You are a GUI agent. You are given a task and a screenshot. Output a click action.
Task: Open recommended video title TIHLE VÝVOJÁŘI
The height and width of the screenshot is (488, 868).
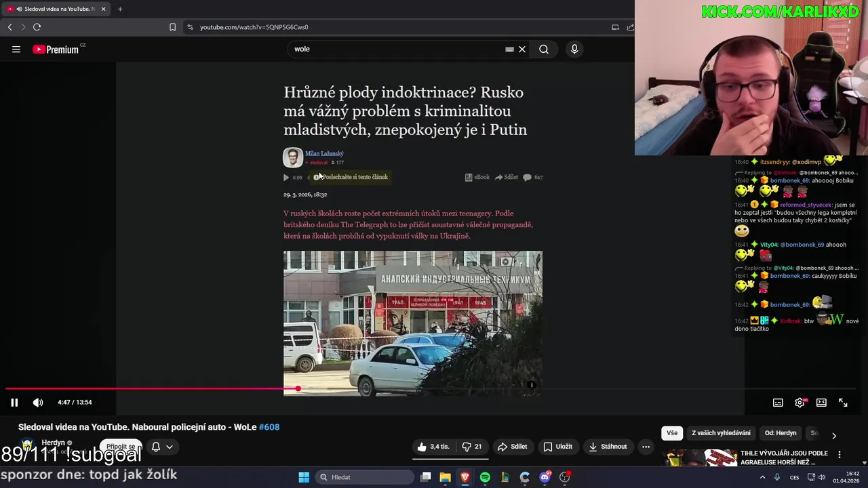click(784, 457)
